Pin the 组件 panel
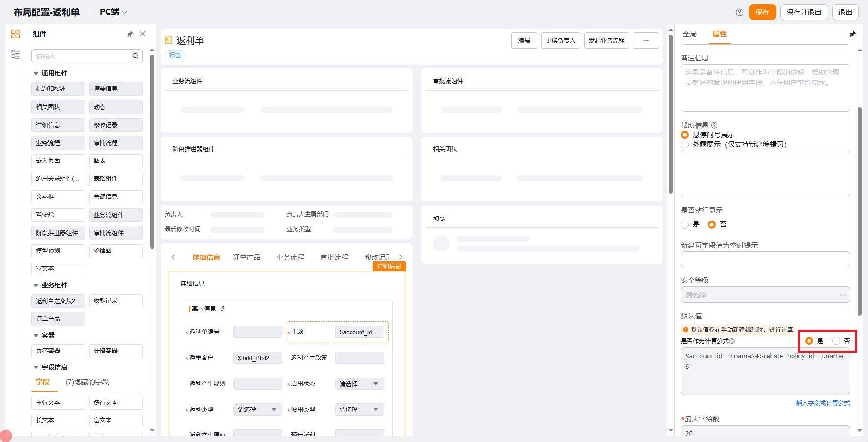Viewport: 868px width, 442px height. pyautogui.click(x=130, y=34)
